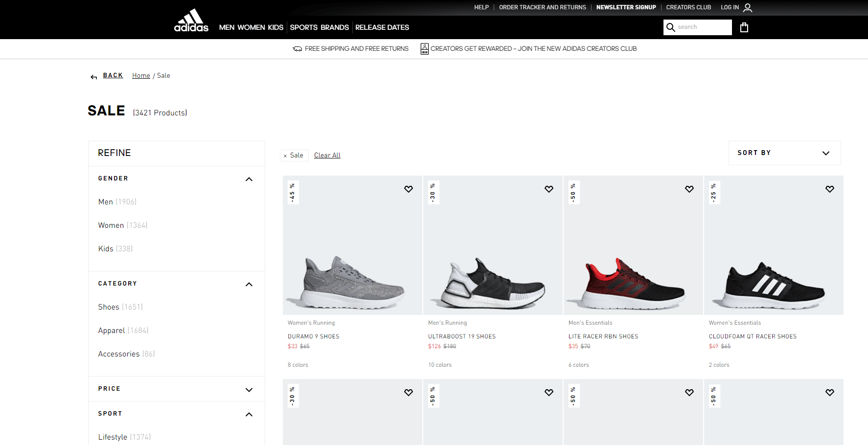This screenshot has height=445, width=868.
Task: Collapse the Gender filter section
Action: click(249, 179)
